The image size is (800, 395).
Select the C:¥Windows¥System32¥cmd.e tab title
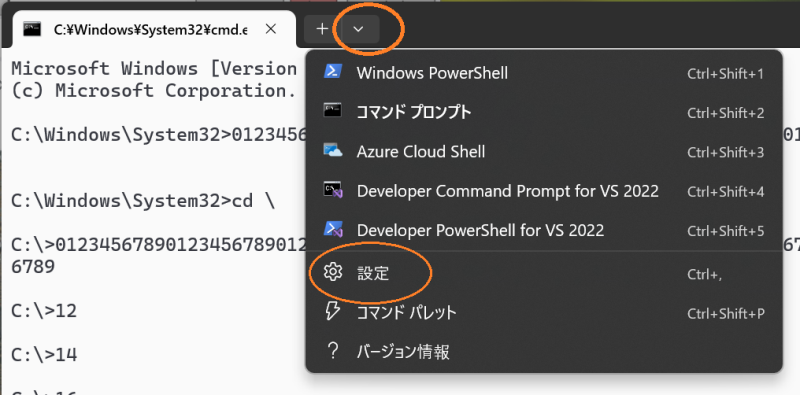(x=150, y=30)
